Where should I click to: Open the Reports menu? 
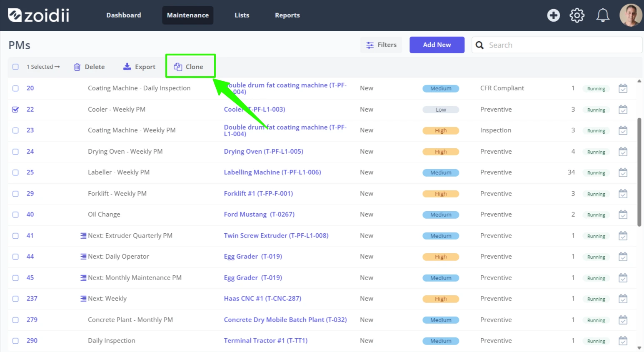(x=287, y=15)
